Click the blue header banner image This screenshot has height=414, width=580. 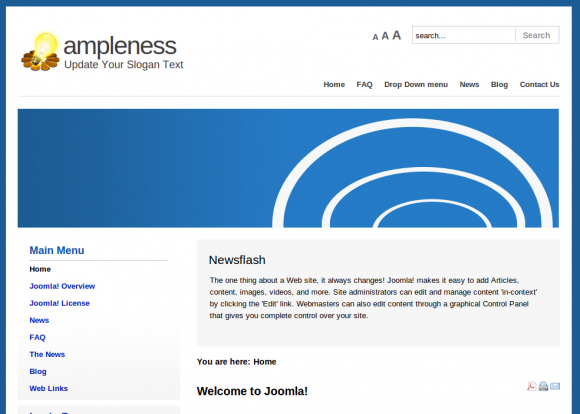click(288, 168)
